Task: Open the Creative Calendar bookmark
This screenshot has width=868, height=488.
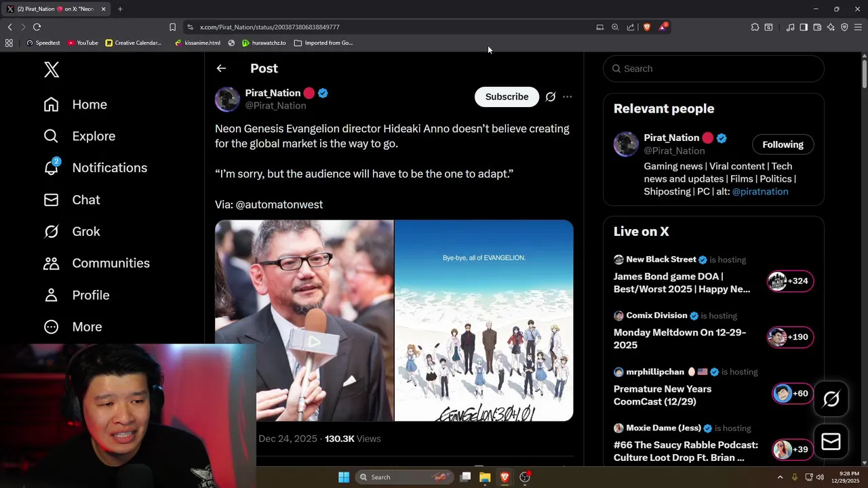Action: (x=134, y=43)
